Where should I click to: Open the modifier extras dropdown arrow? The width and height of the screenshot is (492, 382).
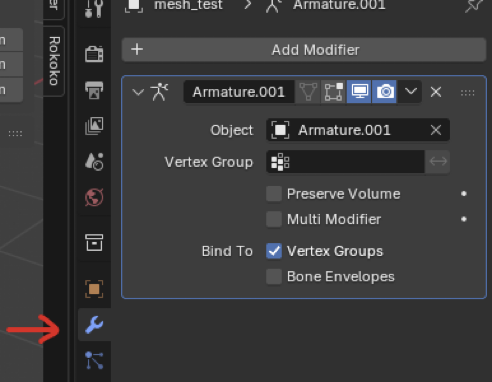click(410, 91)
